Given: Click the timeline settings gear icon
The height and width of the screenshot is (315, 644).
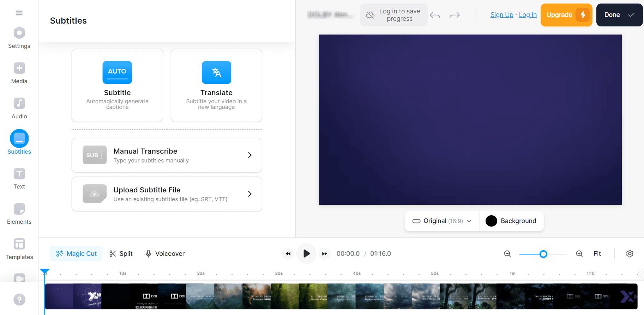Looking at the screenshot, I should pyautogui.click(x=630, y=254).
